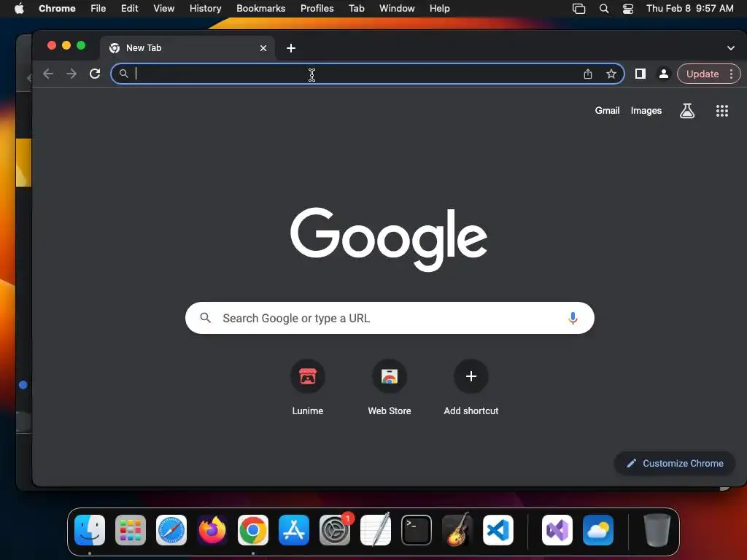Click the browser forward arrow
The width and height of the screenshot is (747, 560).
[x=71, y=74]
